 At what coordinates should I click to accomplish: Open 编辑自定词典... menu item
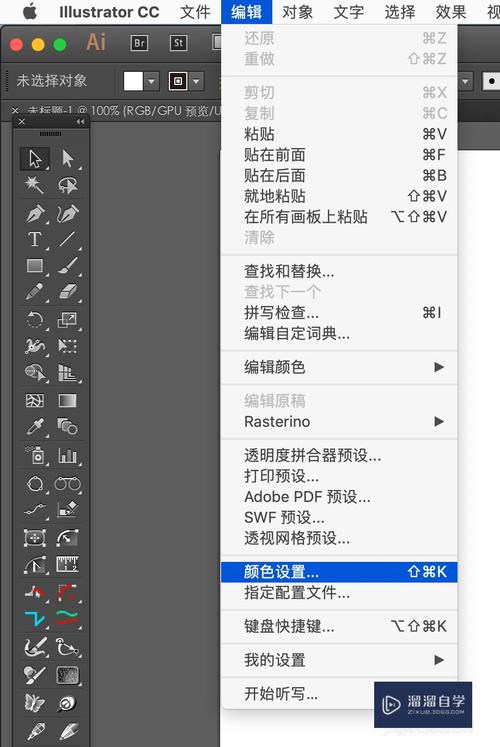pyautogui.click(x=339, y=333)
